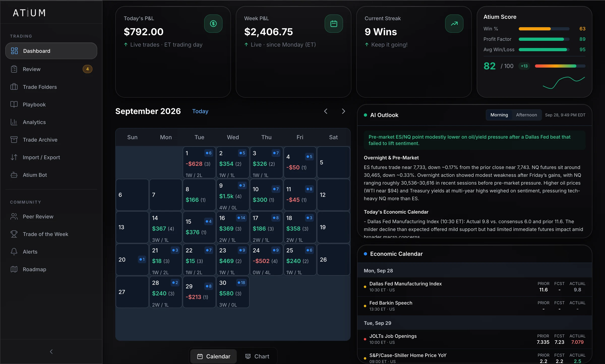Open Trade of the Week trophy icon
The image size is (605, 364).
tap(14, 234)
